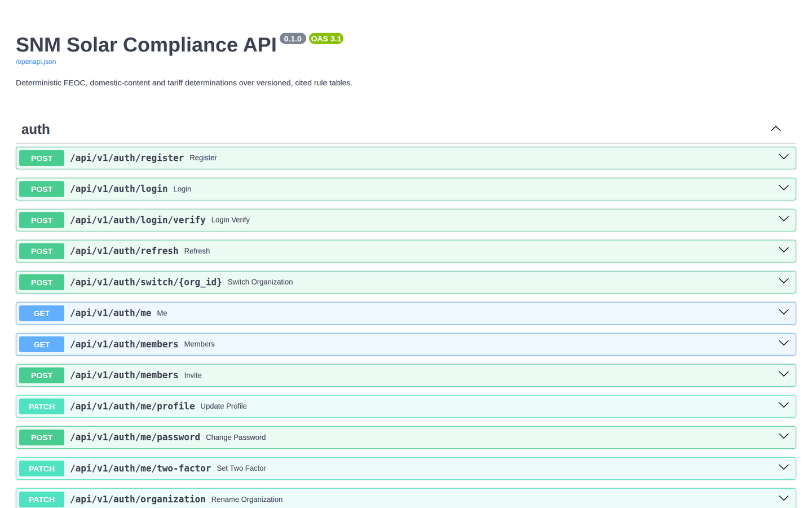
Task: Select the /api/v1/auth/me/two-factor path text
Action: (141, 468)
